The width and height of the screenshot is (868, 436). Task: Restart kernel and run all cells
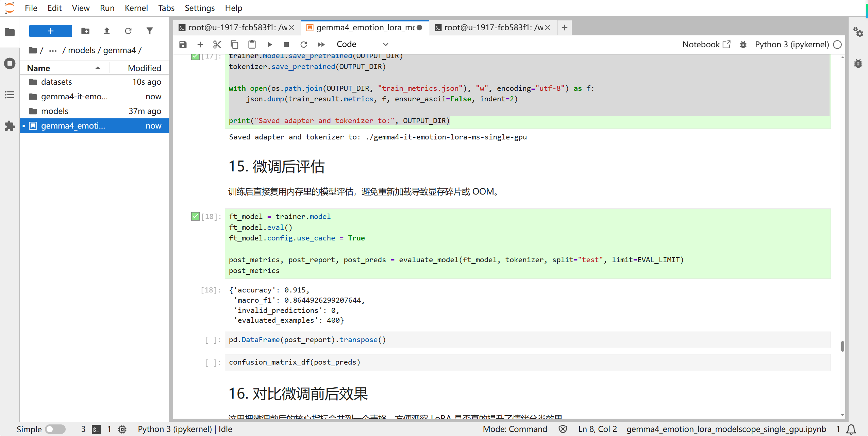[x=321, y=45]
